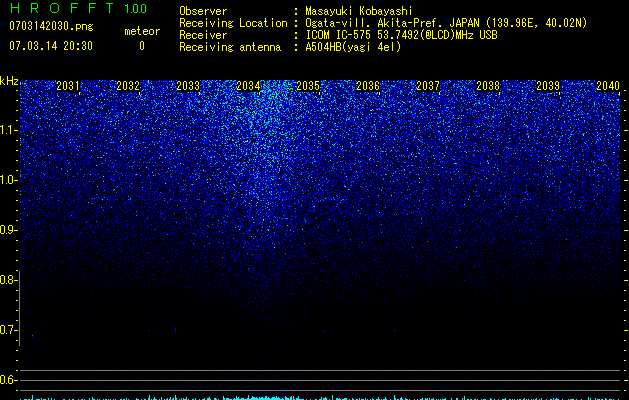Click the meteor label text

click(x=142, y=31)
